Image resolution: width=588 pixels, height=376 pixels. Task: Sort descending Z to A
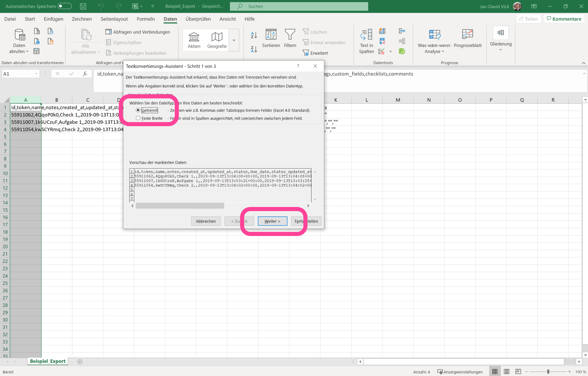pos(254,49)
